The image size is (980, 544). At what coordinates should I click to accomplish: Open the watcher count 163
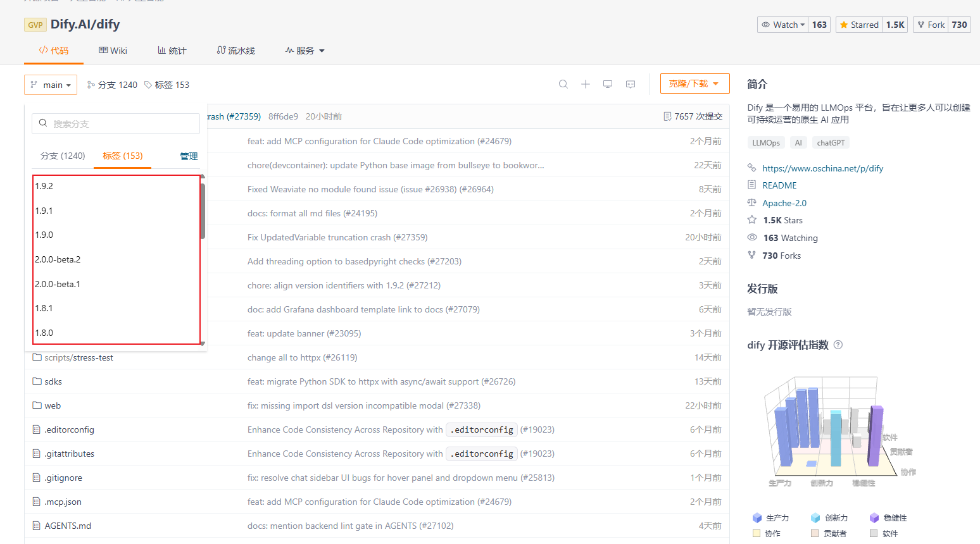pos(819,25)
